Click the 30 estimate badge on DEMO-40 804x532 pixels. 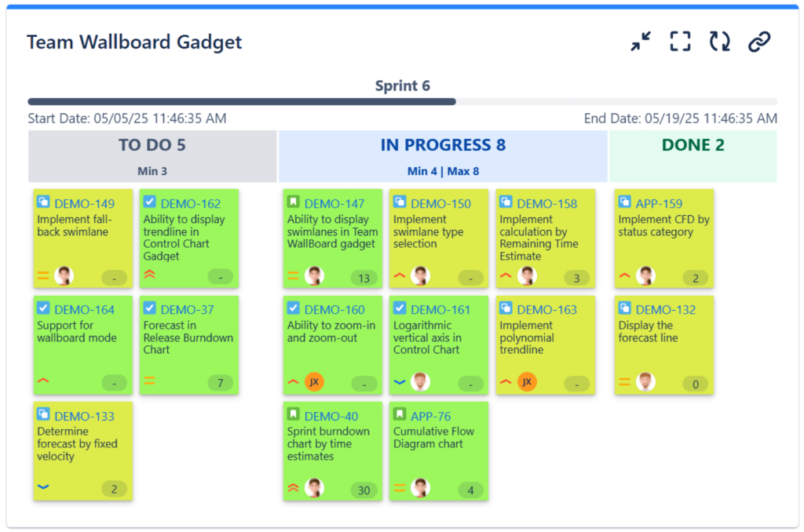point(364,490)
